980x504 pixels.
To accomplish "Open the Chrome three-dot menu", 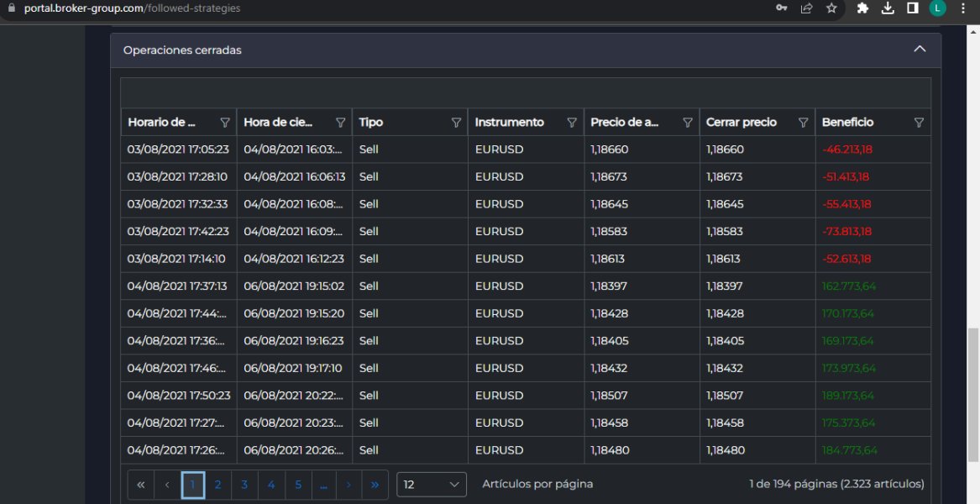I will tap(963, 8).
